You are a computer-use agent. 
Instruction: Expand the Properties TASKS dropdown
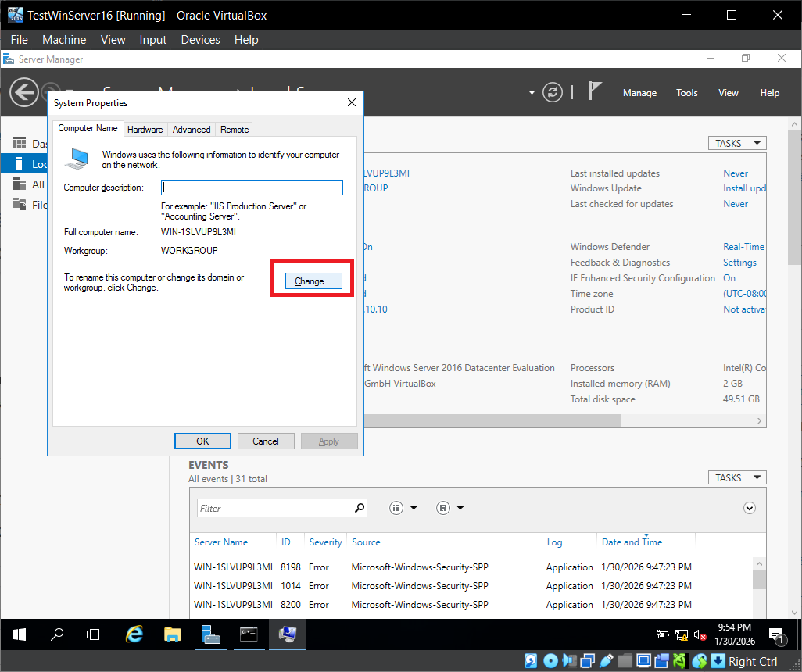tap(736, 143)
